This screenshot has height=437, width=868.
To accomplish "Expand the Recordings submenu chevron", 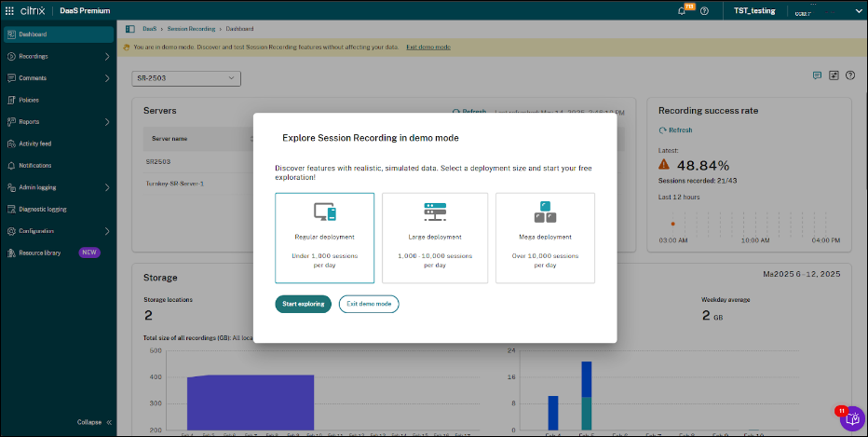I will point(107,56).
